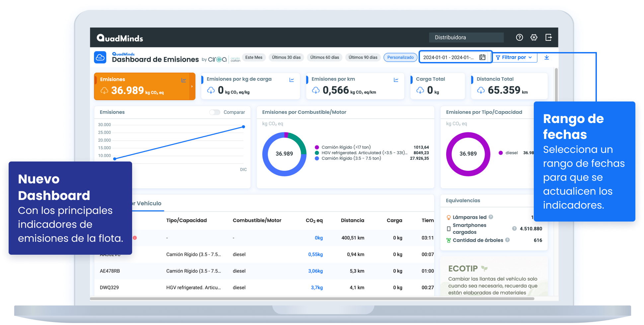Choose Últimos 90 días range

coord(363,57)
